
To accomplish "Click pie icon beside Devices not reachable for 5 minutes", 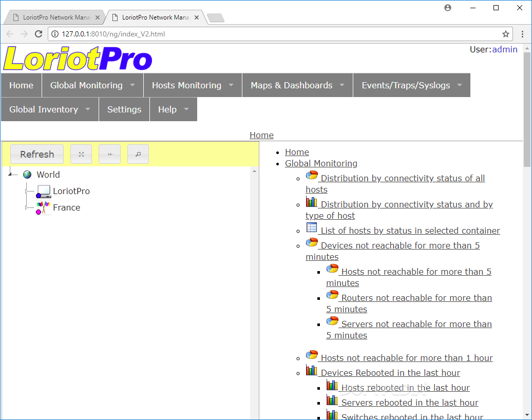I will pyautogui.click(x=312, y=242).
